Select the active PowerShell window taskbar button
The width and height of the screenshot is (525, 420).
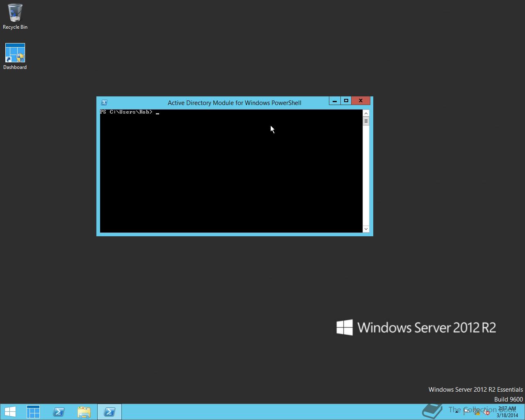[x=110, y=412]
